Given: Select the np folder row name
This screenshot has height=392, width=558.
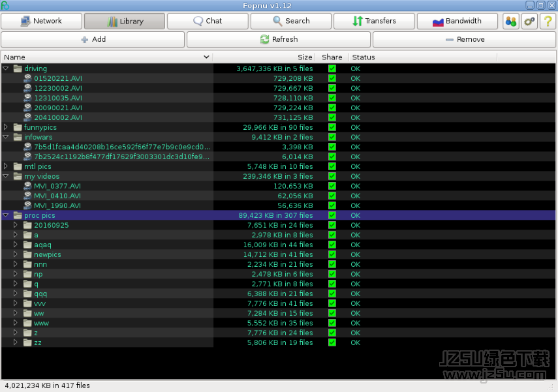Looking at the screenshot, I should click(x=38, y=274).
